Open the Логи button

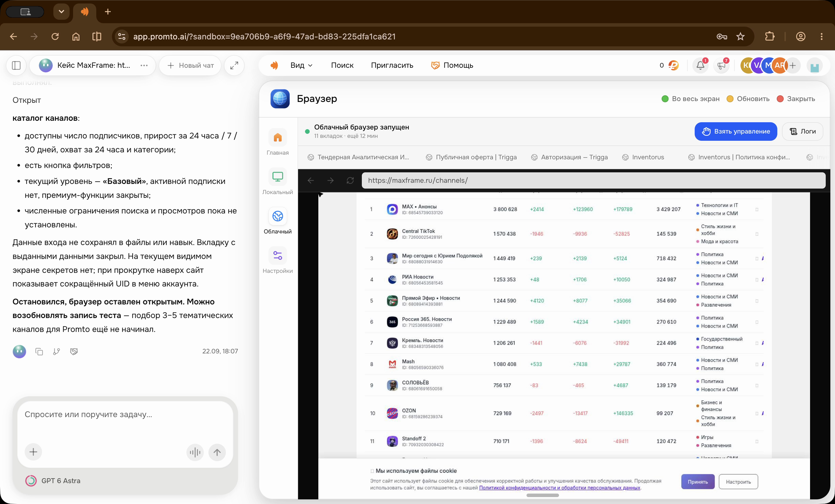pyautogui.click(x=803, y=131)
